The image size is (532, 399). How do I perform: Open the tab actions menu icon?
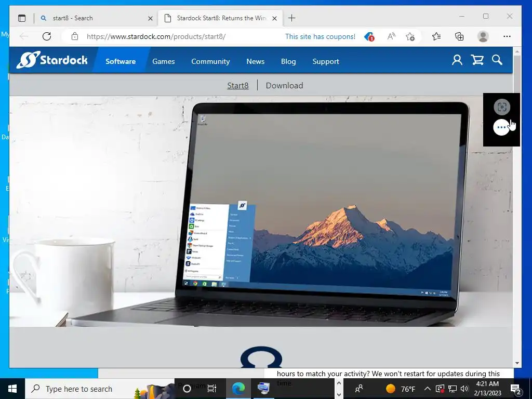22,18
